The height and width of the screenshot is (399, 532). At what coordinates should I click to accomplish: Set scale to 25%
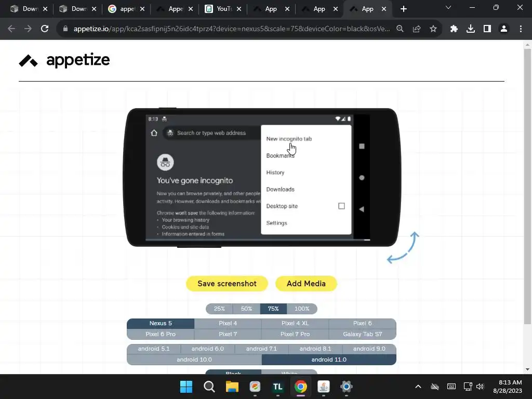219,309
